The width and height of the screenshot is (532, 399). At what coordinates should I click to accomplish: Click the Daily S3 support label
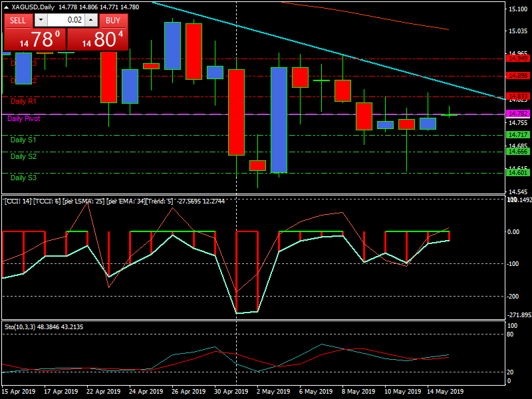pos(23,178)
